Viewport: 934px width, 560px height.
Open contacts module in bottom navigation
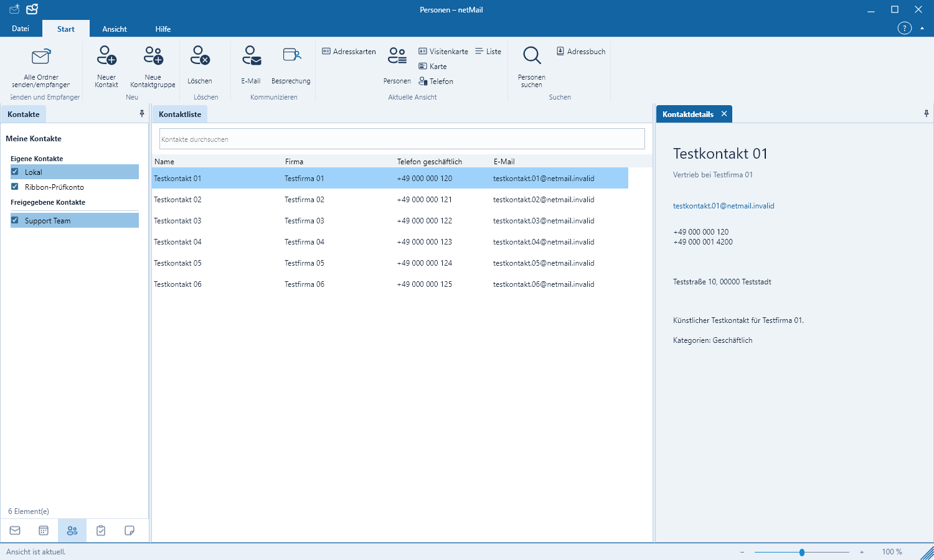point(72,531)
